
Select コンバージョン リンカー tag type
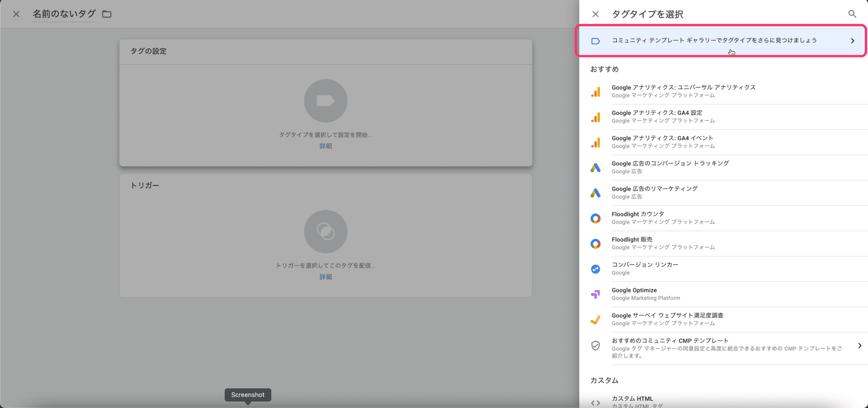click(x=723, y=269)
